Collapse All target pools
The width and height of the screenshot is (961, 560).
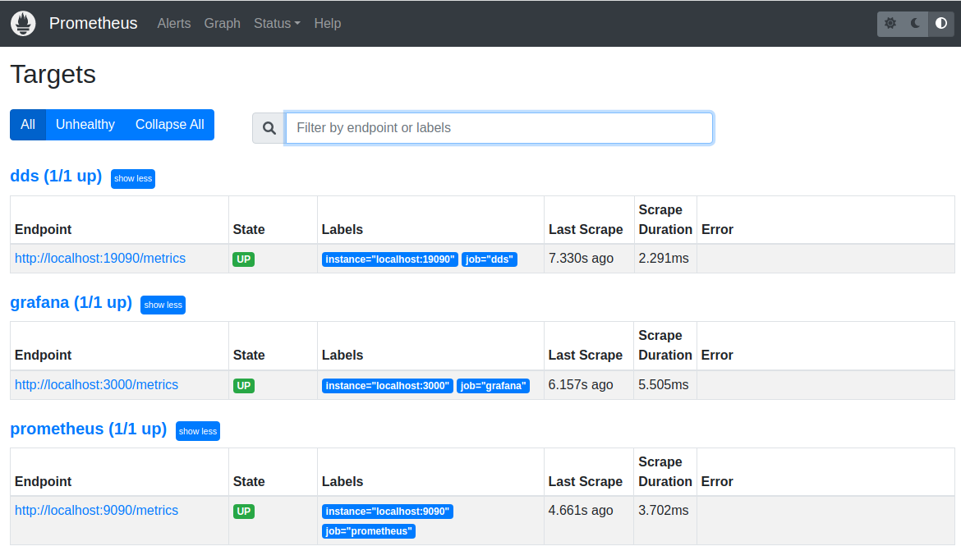[x=170, y=124]
